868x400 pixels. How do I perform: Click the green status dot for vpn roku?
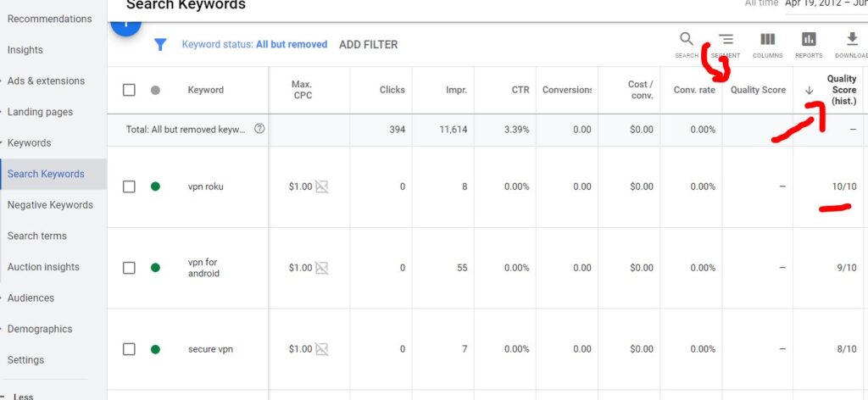(x=155, y=186)
